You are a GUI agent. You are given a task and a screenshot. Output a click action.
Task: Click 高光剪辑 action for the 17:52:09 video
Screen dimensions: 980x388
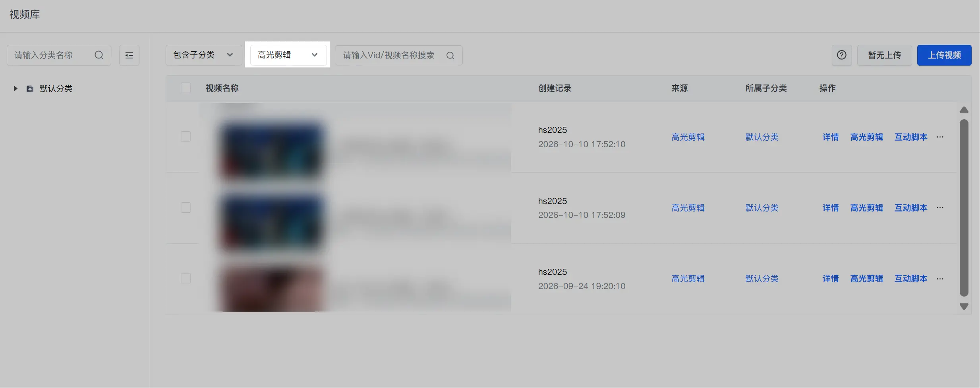(x=867, y=208)
